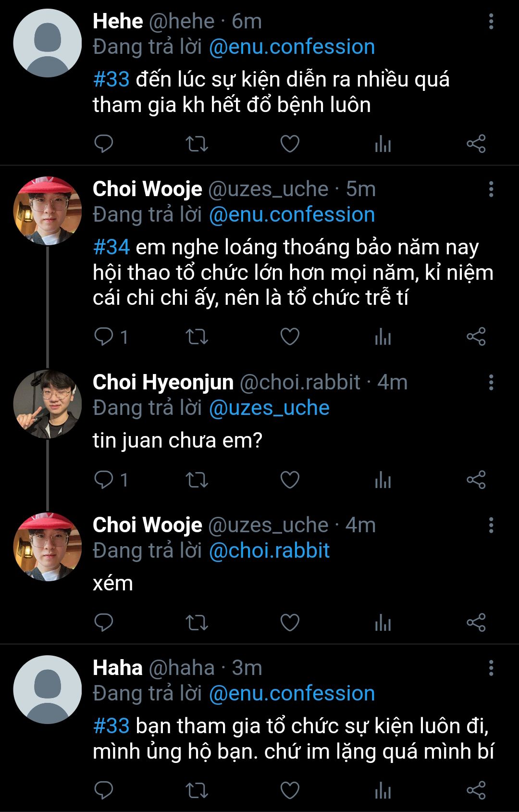Viewport: 519px width, 812px height.
Task: Open more options for Hehe's reply
Action: (x=491, y=22)
